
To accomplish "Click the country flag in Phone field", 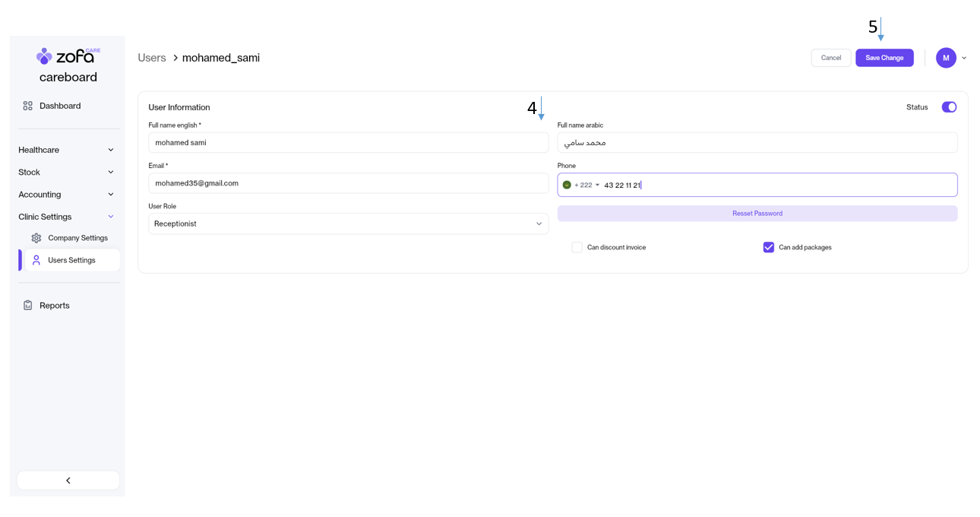I will pyautogui.click(x=567, y=185).
